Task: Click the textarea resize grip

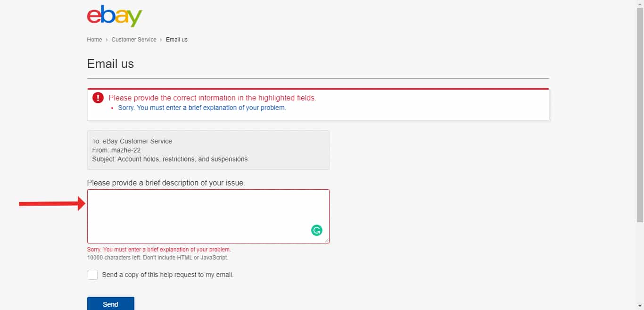Action: click(x=327, y=240)
